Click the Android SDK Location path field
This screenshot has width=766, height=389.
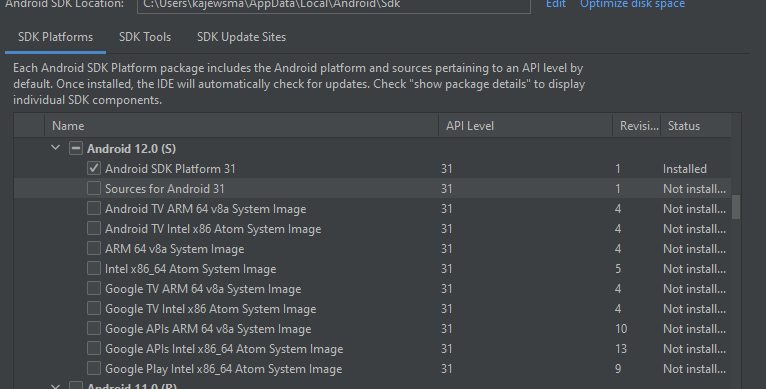[334, 5]
